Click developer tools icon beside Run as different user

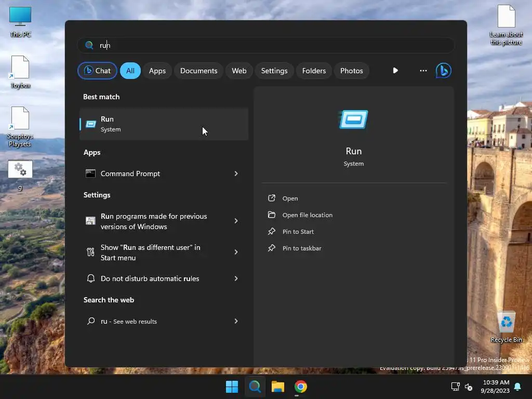pyautogui.click(x=90, y=252)
